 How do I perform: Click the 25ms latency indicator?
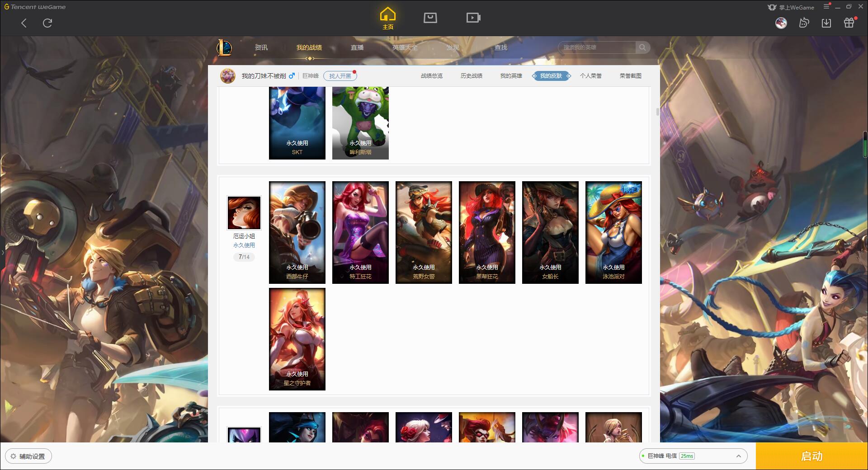coord(687,456)
